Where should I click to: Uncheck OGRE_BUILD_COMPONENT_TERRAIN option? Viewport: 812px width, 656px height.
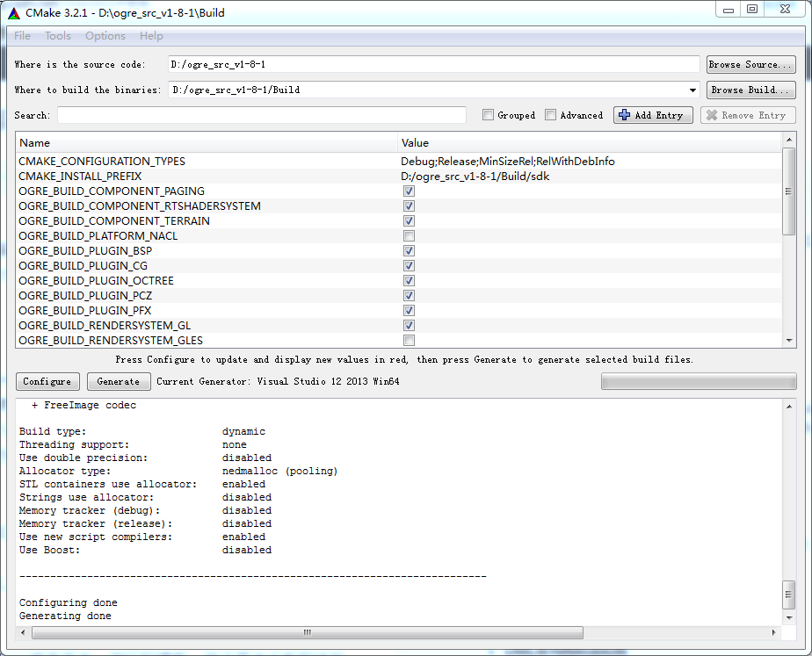click(x=409, y=221)
